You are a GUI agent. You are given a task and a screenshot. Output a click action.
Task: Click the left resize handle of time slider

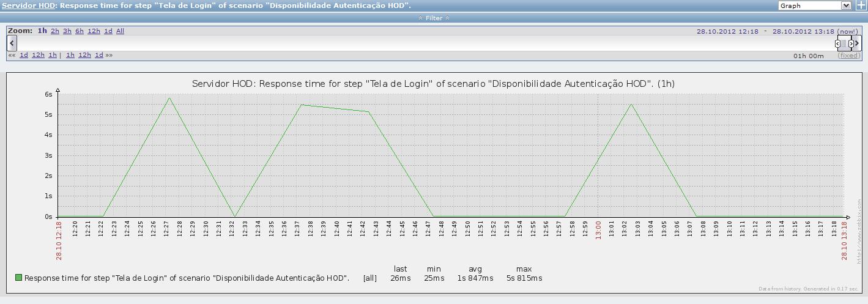coord(838,43)
